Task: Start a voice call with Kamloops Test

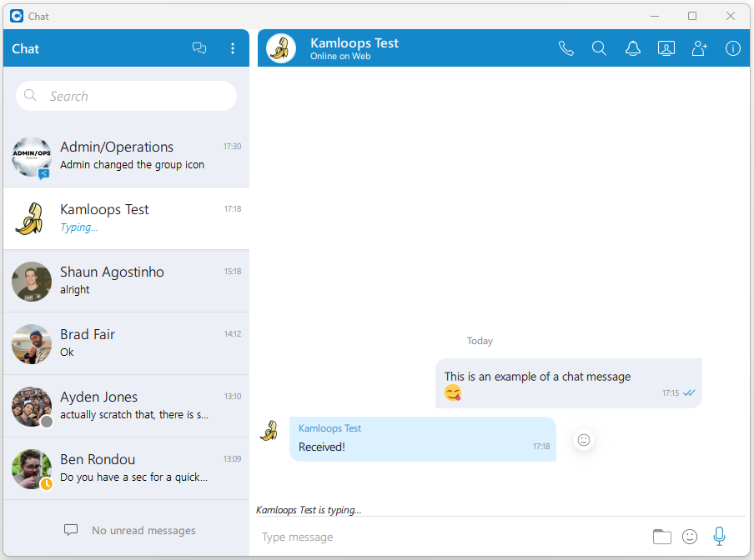Action: coord(566,48)
